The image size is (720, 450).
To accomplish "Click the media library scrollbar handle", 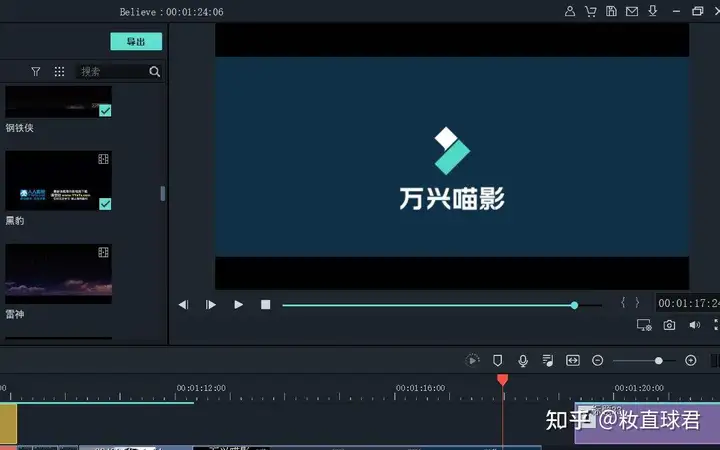I will [x=163, y=193].
